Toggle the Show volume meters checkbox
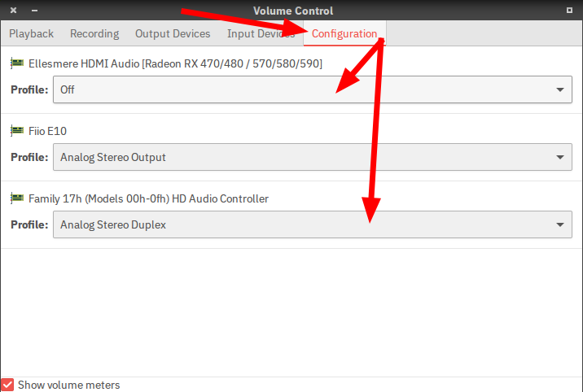The image size is (583, 392). [7, 385]
